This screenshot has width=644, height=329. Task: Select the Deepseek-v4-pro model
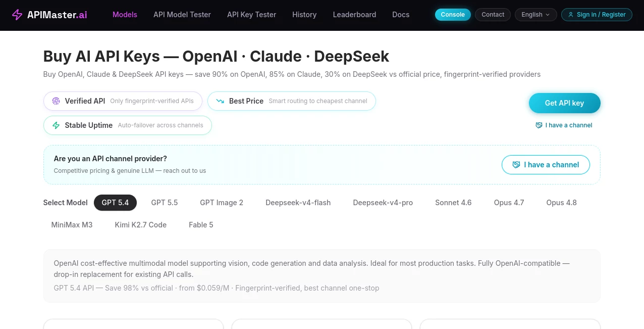[383, 203]
